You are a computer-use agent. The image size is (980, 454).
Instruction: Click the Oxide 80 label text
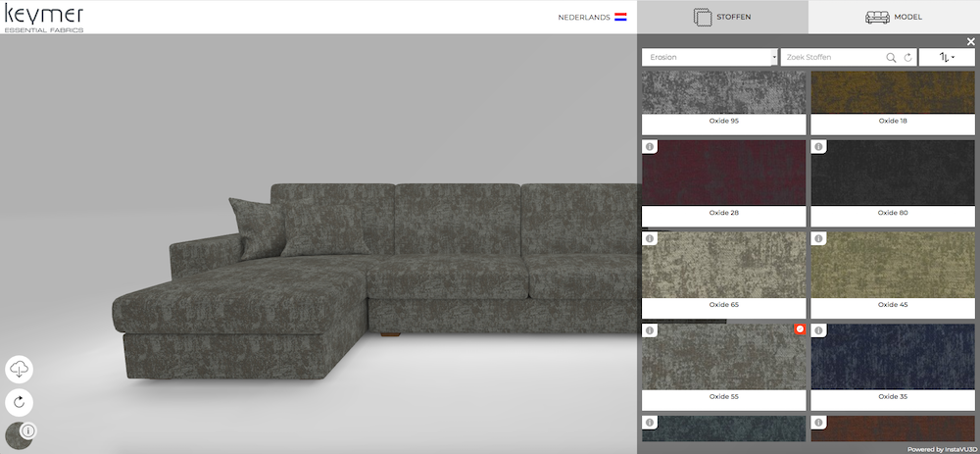click(893, 213)
